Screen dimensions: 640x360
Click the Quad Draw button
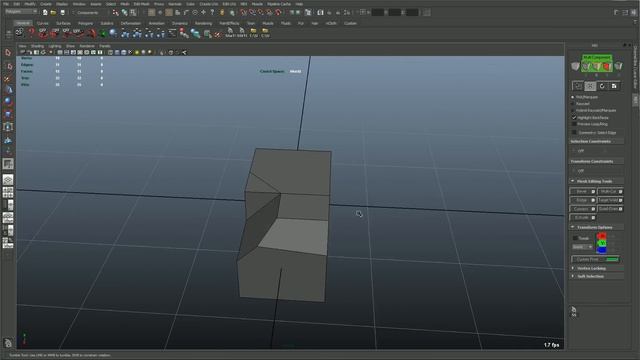(608, 209)
